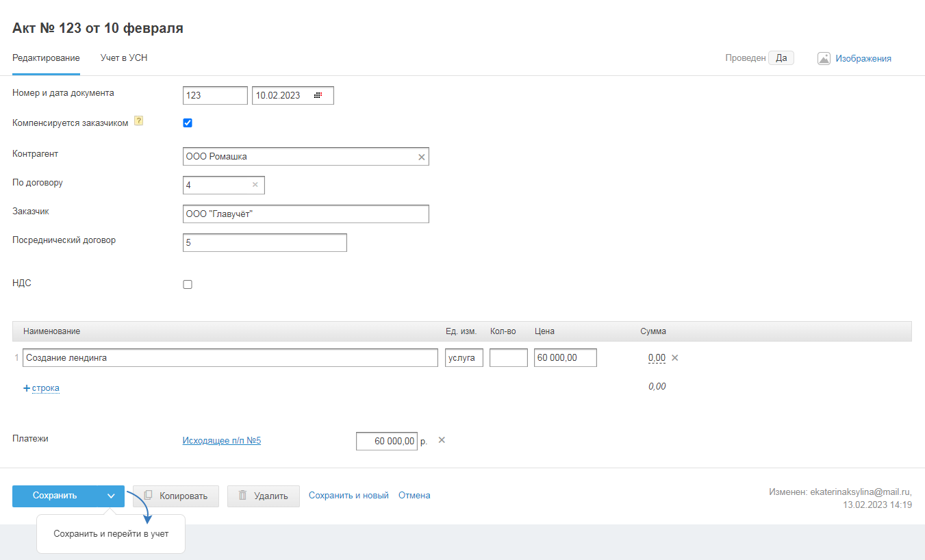Focus the empty Кол-во quantity field
Image resolution: width=925 pixels, height=560 pixels.
[509, 358]
